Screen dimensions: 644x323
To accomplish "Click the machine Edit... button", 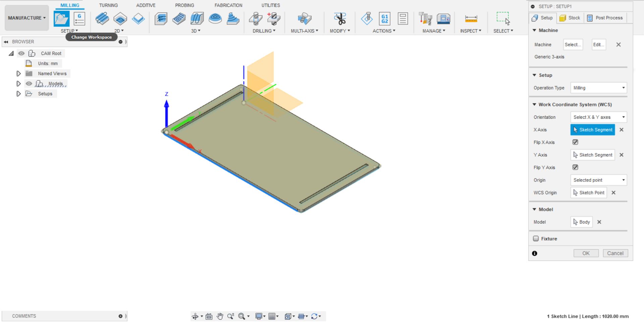I will [599, 45].
